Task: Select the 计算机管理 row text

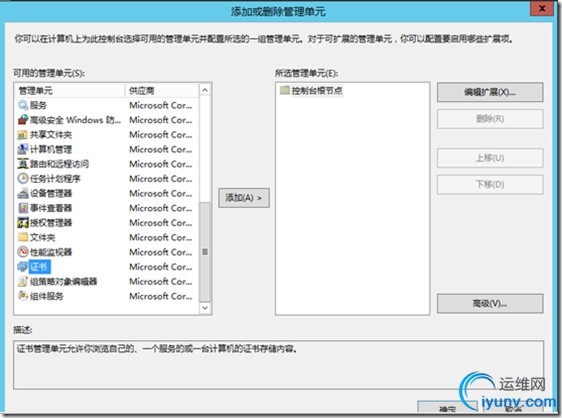Action: [x=51, y=149]
